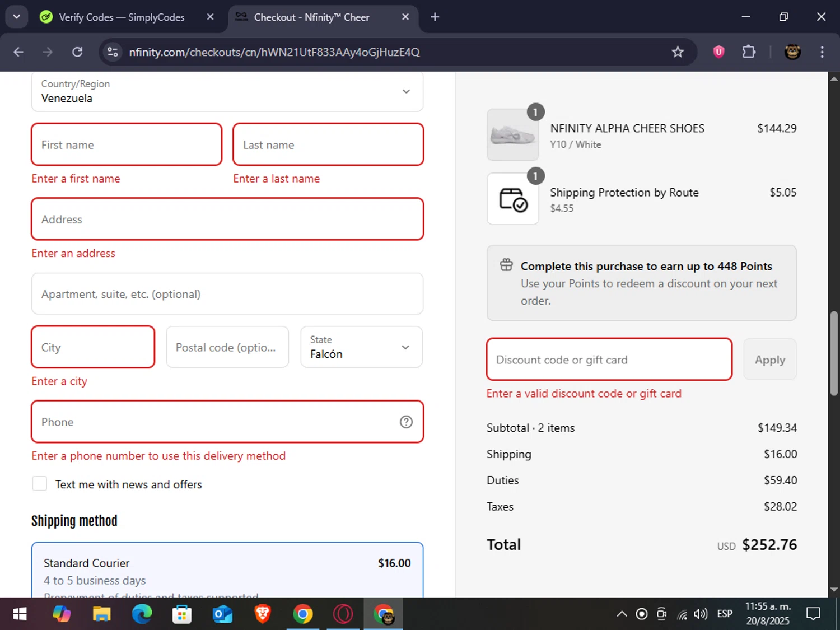This screenshot has width=840, height=630.
Task: Click the phone field help question icon
Action: pos(406,422)
